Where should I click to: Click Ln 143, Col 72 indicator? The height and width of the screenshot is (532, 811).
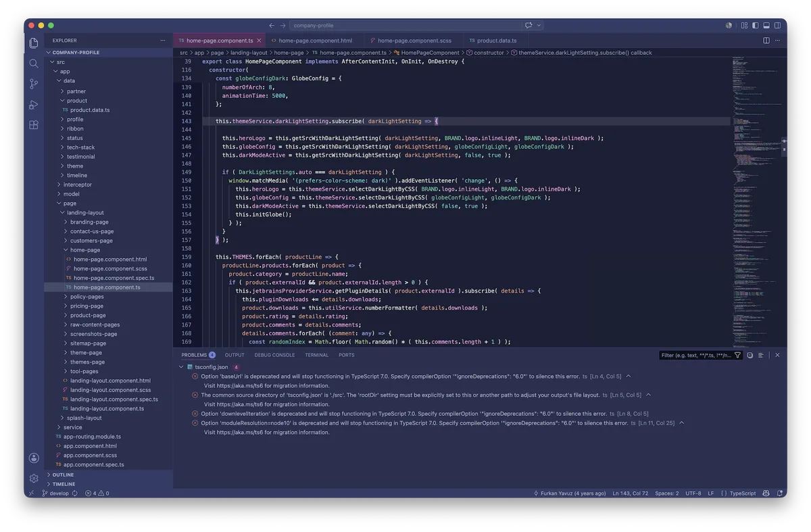(x=631, y=493)
